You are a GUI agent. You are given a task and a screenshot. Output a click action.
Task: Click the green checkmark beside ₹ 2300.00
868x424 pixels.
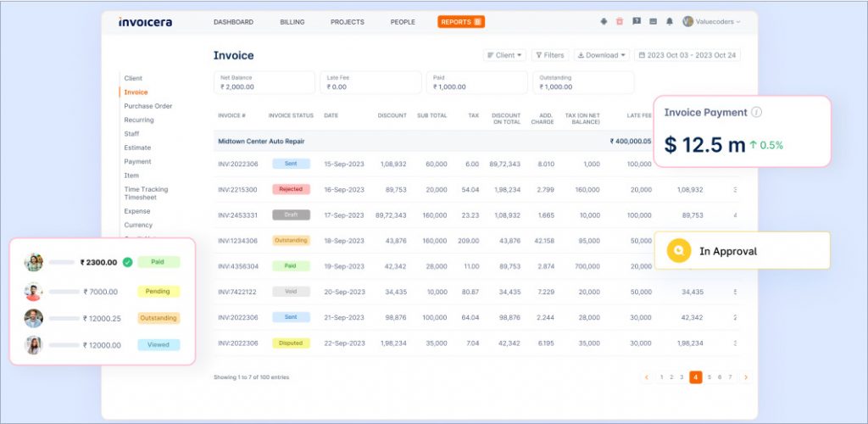coord(127,263)
